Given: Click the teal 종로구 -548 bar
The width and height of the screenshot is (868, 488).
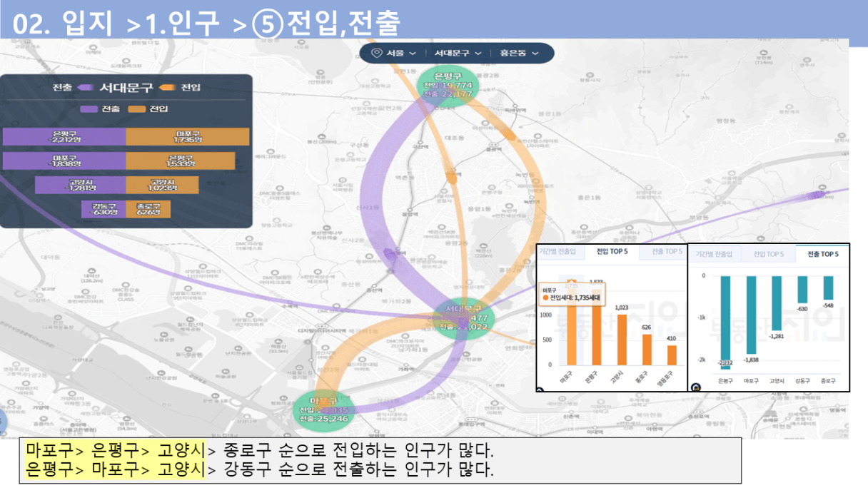Looking at the screenshot, I should click(x=828, y=288).
